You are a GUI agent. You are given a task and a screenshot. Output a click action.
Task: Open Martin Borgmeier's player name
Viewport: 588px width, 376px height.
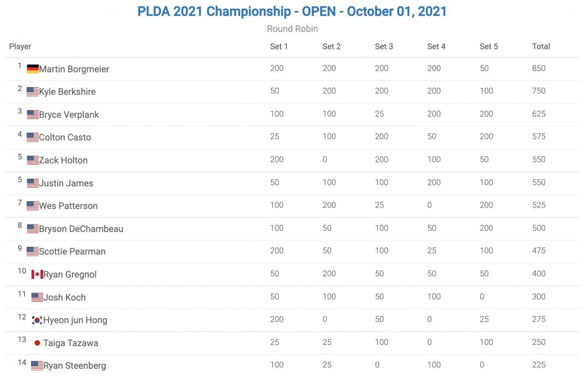(x=74, y=69)
